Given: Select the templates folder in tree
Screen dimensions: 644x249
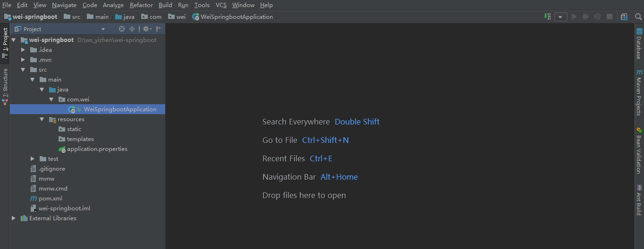Looking at the screenshot, I should pos(80,139).
